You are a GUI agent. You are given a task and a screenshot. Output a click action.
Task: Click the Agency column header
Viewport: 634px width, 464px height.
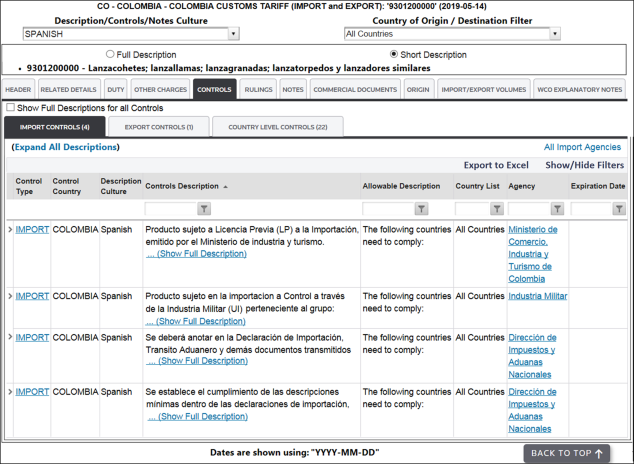tap(522, 186)
